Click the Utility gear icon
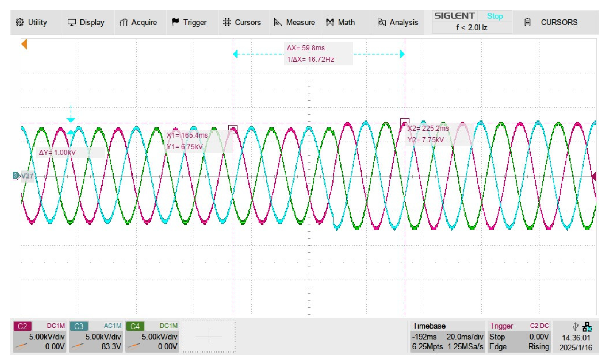 (x=20, y=22)
